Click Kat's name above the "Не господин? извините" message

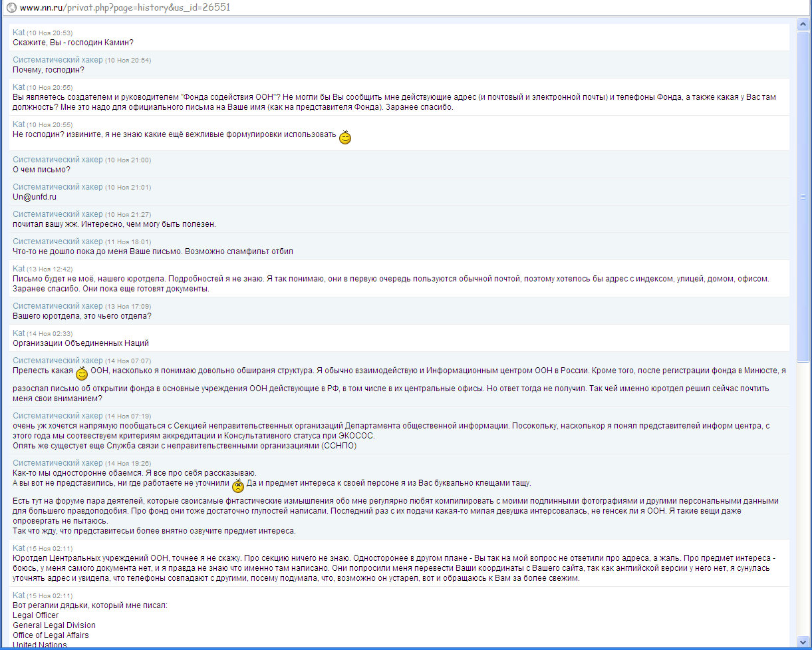click(19, 124)
